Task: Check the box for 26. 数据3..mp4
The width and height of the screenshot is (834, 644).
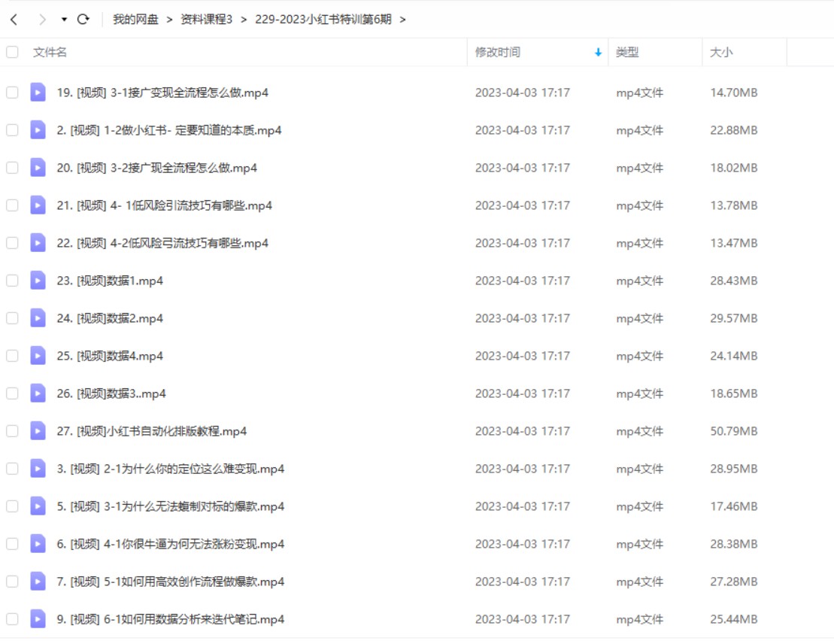Action: [x=12, y=393]
